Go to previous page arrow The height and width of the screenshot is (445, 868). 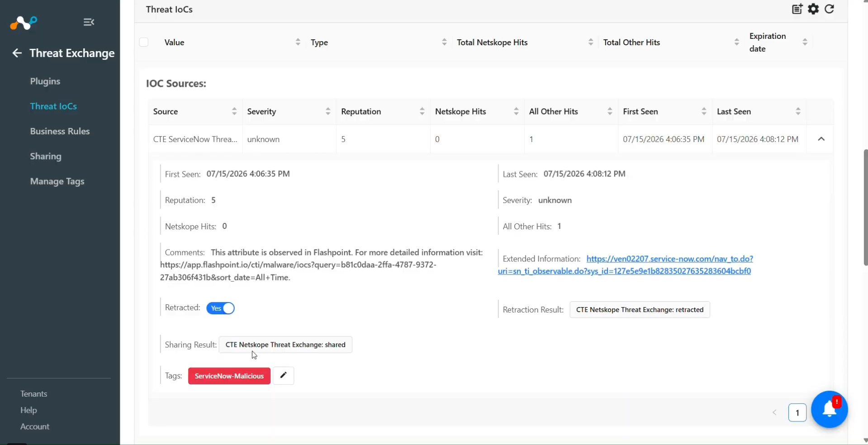coord(774,412)
